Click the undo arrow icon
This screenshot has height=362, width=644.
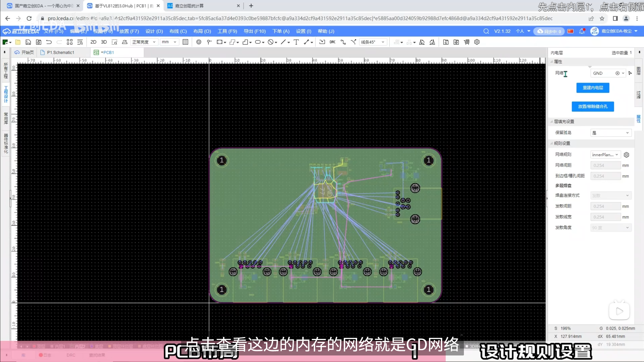[49, 42]
